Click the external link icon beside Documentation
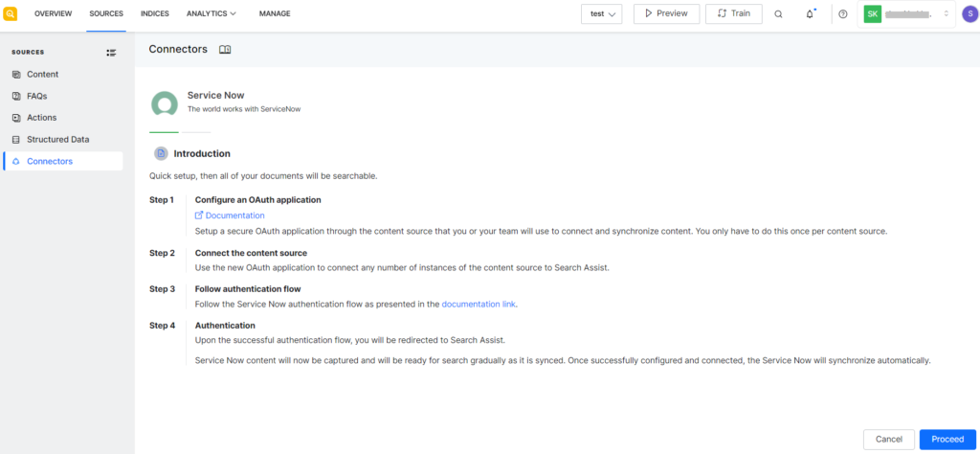The image size is (980, 454). (x=199, y=216)
